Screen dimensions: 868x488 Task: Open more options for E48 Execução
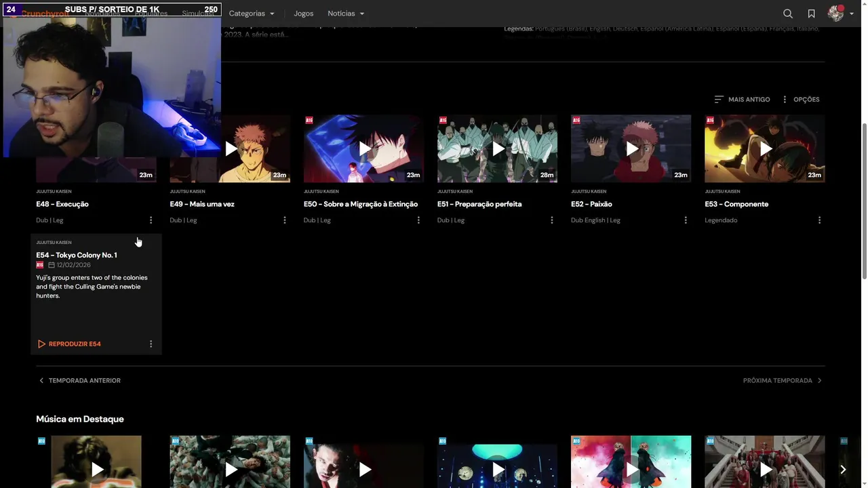pyautogui.click(x=151, y=220)
